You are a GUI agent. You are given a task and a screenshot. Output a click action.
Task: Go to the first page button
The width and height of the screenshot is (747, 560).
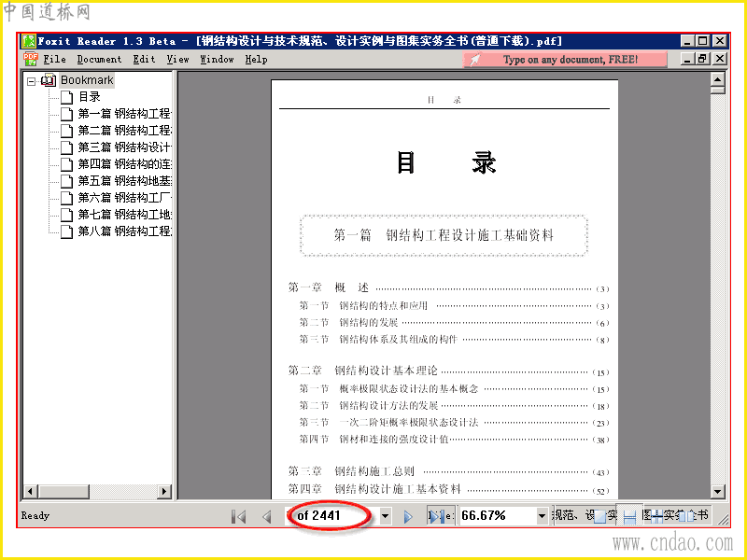(x=239, y=516)
